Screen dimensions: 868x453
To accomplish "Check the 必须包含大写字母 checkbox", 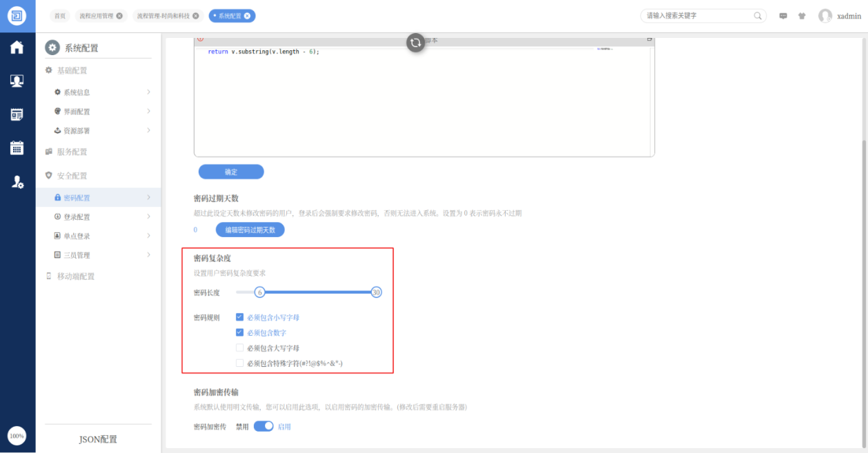I will pyautogui.click(x=239, y=348).
